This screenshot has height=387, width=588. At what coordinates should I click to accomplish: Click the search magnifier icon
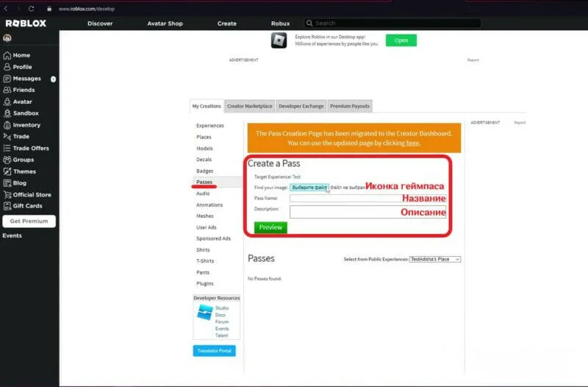309,24
